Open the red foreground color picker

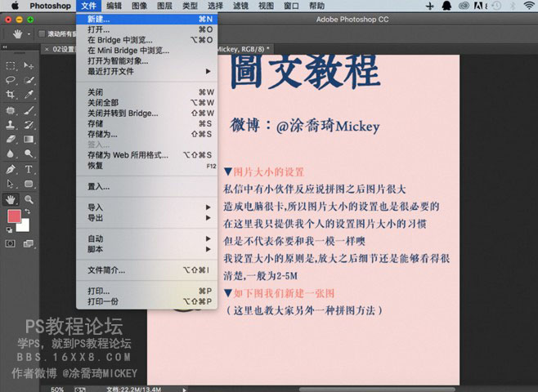14,216
